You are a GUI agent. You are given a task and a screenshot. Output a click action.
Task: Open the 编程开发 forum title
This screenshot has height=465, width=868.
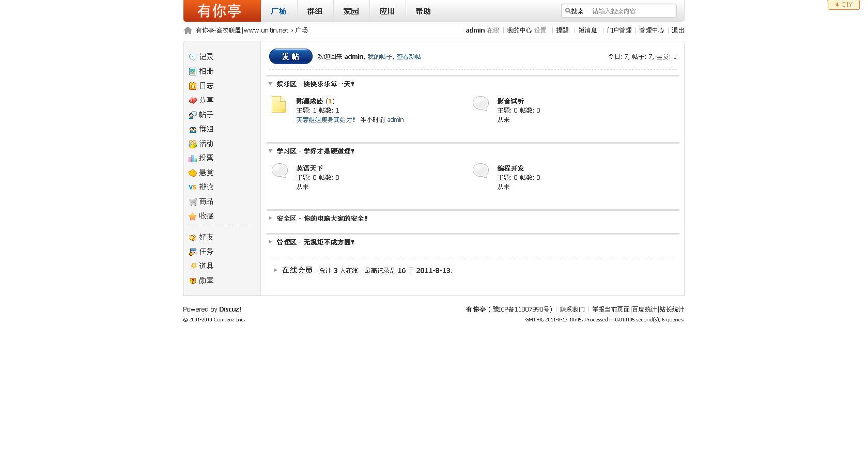(510, 168)
